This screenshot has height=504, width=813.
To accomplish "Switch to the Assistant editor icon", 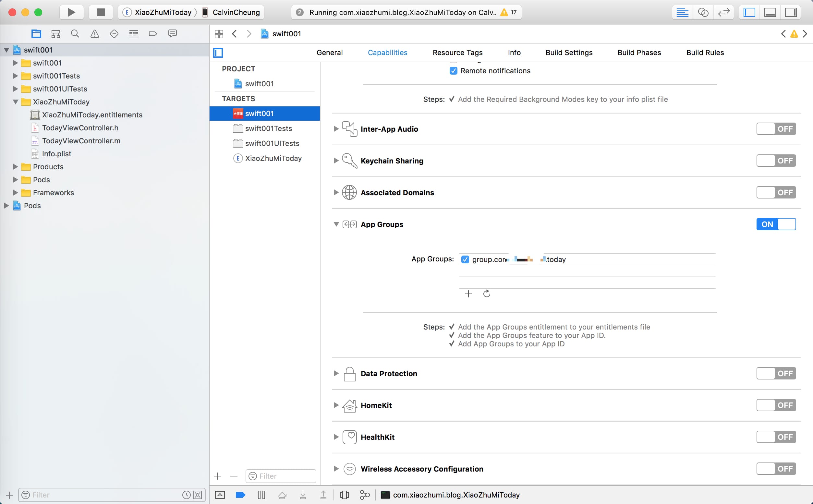I will 703,12.
